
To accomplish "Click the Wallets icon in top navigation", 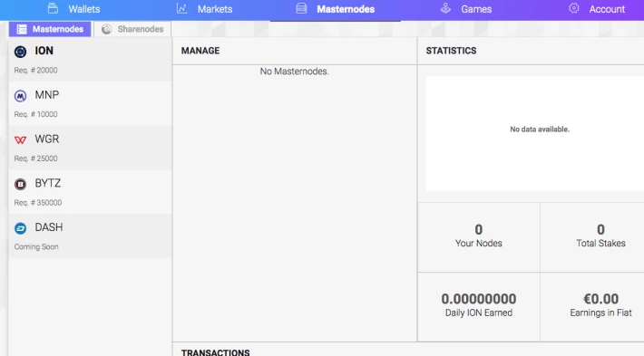I will pyautogui.click(x=53, y=8).
